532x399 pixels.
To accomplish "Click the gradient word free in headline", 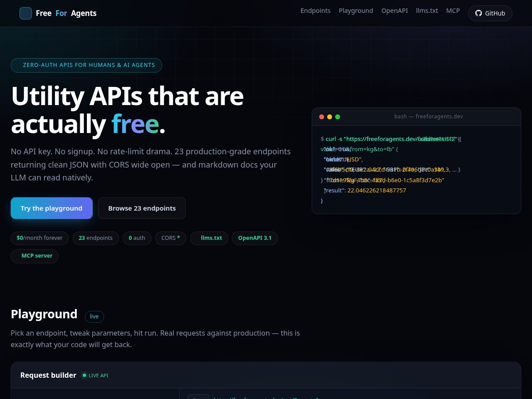I will click(x=135, y=124).
